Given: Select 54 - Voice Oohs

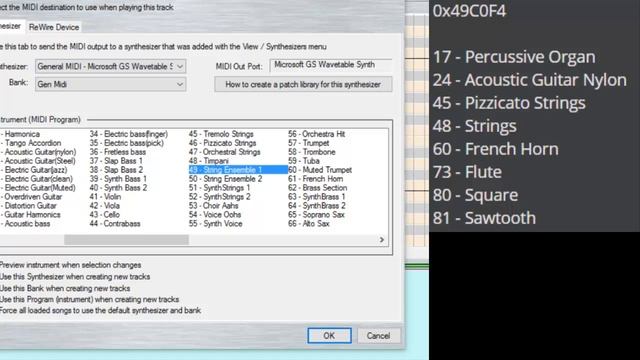Looking at the screenshot, I should click(x=215, y=215).
